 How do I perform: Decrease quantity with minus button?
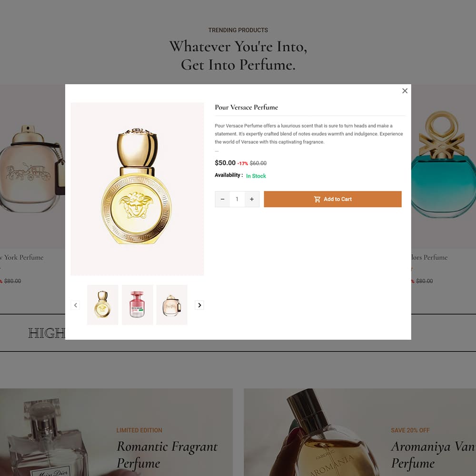[x=222, y=199]
